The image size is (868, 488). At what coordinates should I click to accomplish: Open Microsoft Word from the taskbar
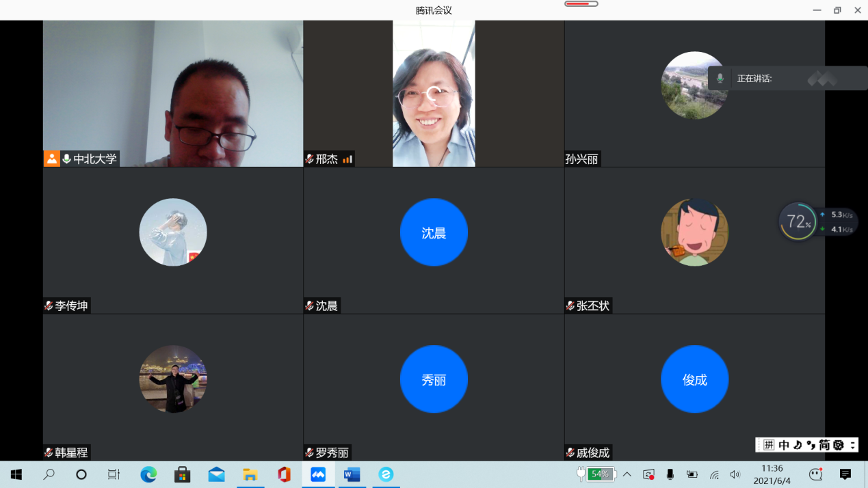point(352,474)
